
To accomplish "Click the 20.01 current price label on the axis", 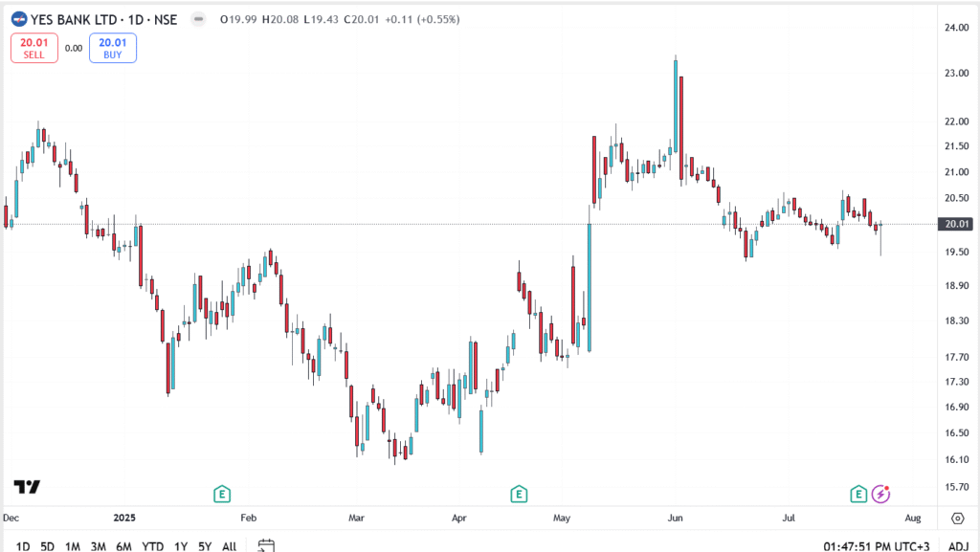I will tap(957, 224).
